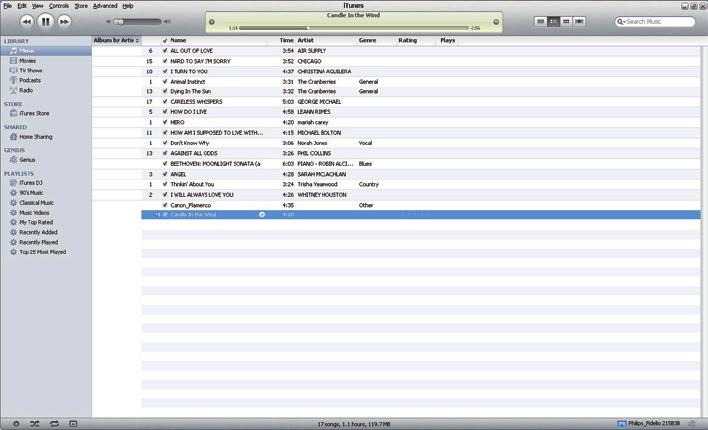This screenshot has width=708, height=430.
Task: Click the song playback progress bar
Action: (x=354, y=28)
